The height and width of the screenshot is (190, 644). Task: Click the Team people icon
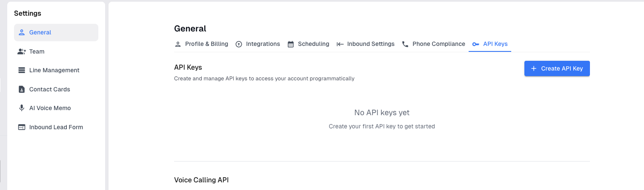[x=22, y=51]
